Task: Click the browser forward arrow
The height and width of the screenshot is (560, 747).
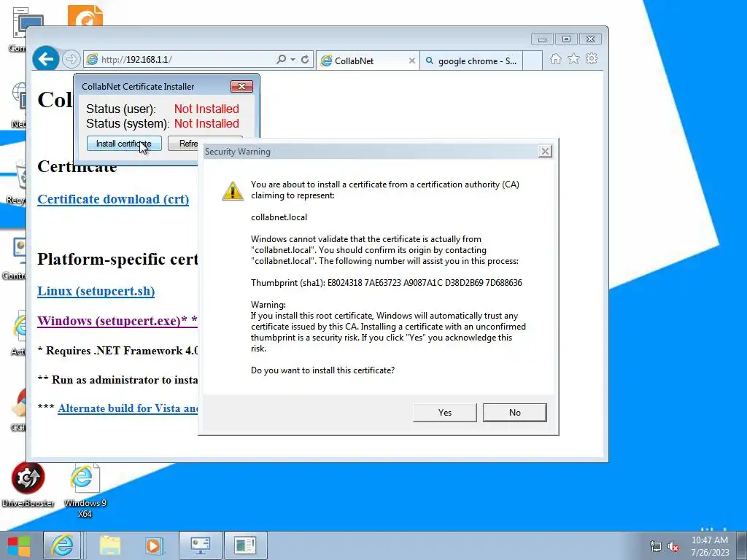Action: tap(71, 59)
